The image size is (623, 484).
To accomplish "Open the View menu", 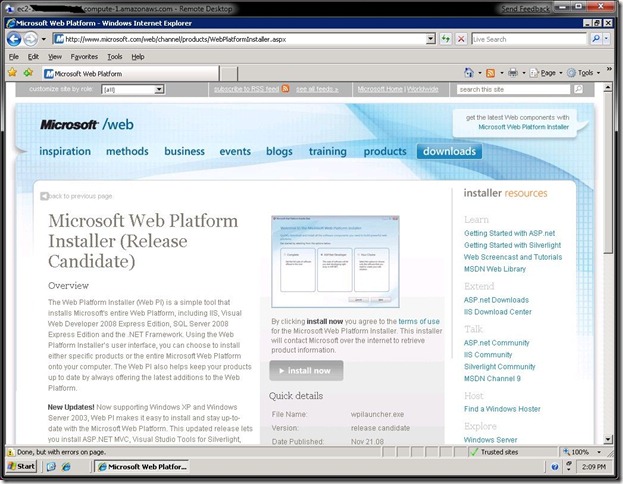I will (x=55, y=56).
